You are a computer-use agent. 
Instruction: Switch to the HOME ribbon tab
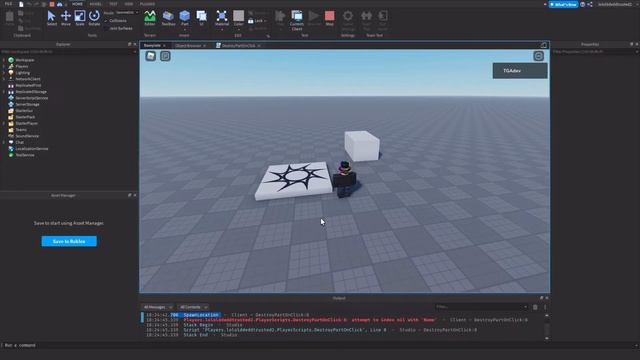[x=77, y=4]
